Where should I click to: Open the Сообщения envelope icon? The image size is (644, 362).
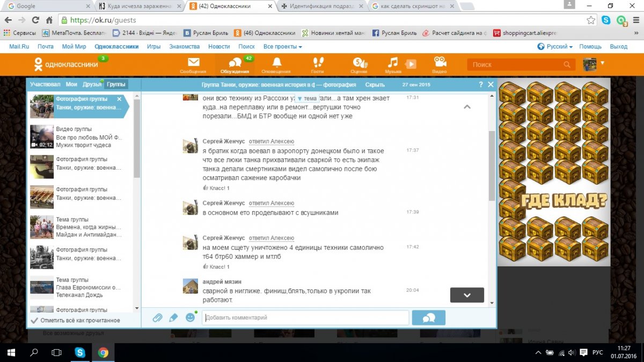coord(193,63)
